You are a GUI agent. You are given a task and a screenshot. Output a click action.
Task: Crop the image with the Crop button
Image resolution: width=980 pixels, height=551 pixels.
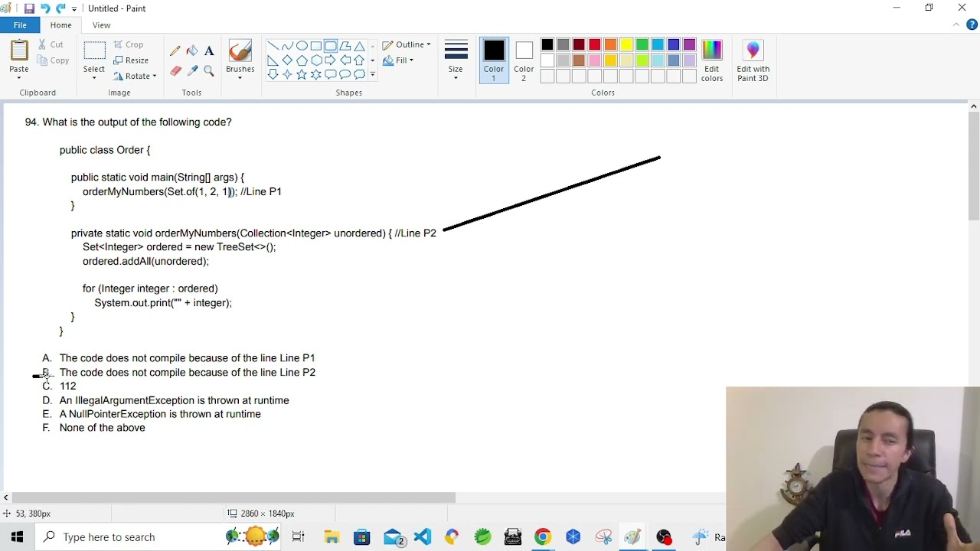[x=128, y=44]
